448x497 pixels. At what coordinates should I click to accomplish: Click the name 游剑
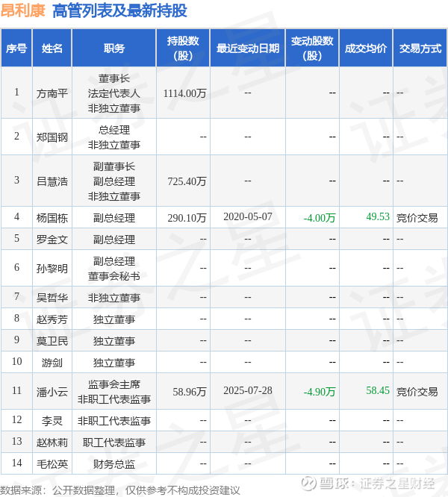click(52, 362)
